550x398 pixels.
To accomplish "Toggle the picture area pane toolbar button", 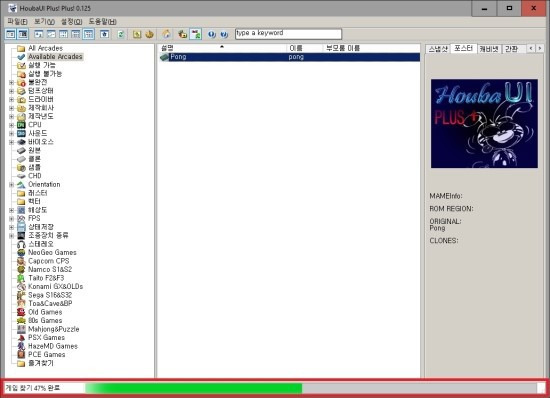I will [23, 34].
